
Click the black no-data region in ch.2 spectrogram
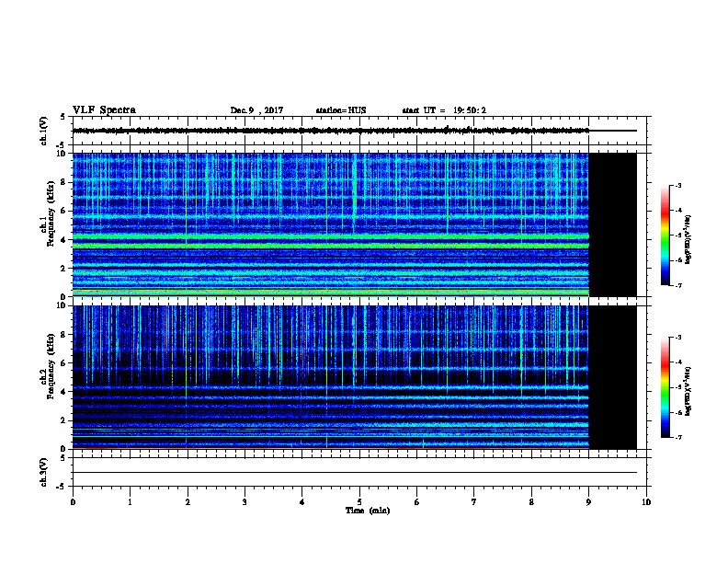[x=613, y=377]
